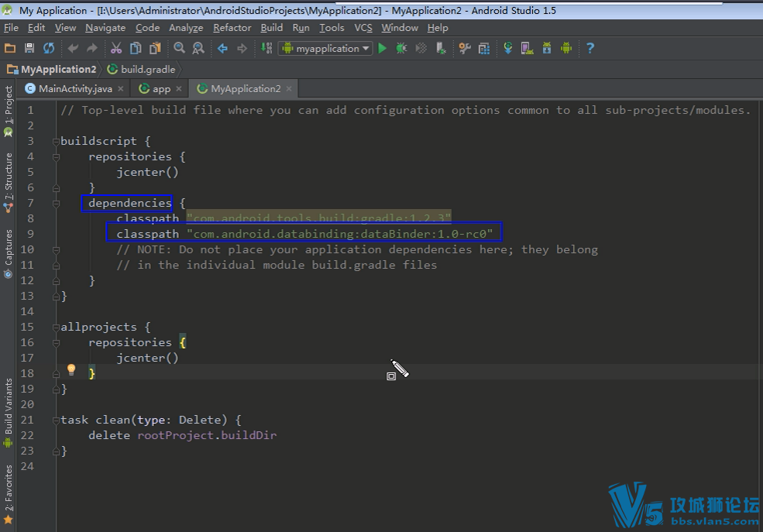Click the Find magnifier icon
Image resolution: width=763 pixels, height=532 pixels.
pyautogui.click(x=180, y=48)
